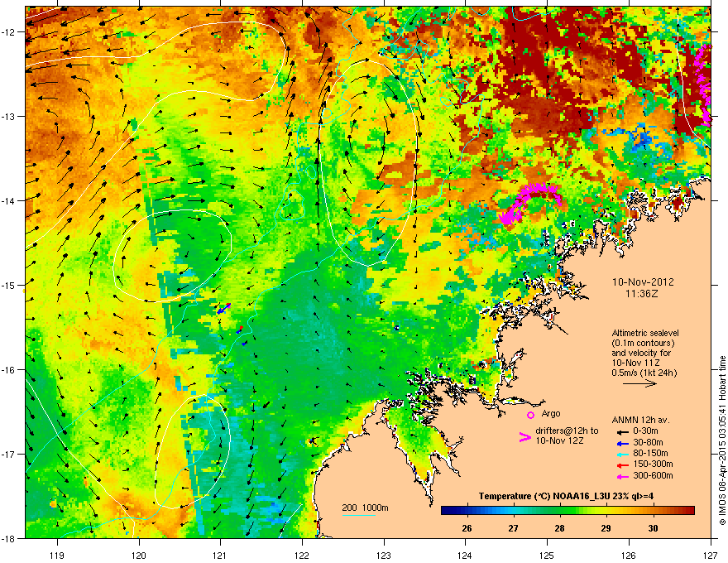Click the 10-Nov-2012 date label
Screen dimensions: 728x563
pyautogui.click(x=643, y=282)
